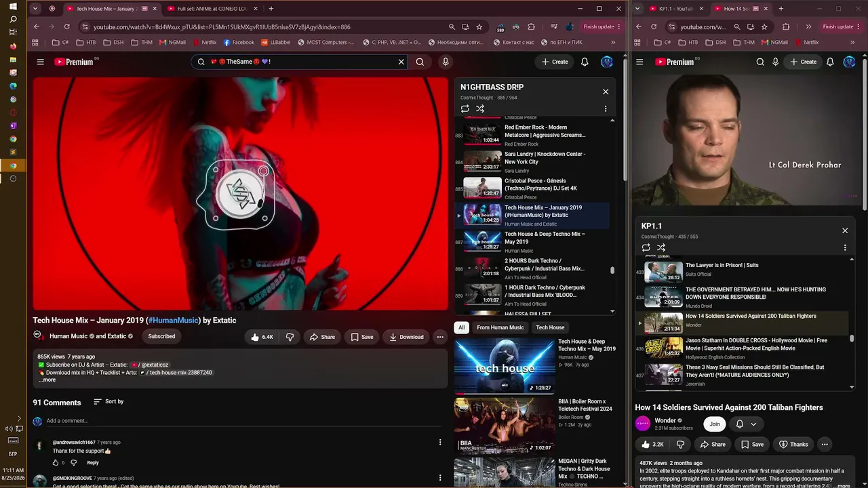Click the Add a comment field

click(x=244, y=421)
